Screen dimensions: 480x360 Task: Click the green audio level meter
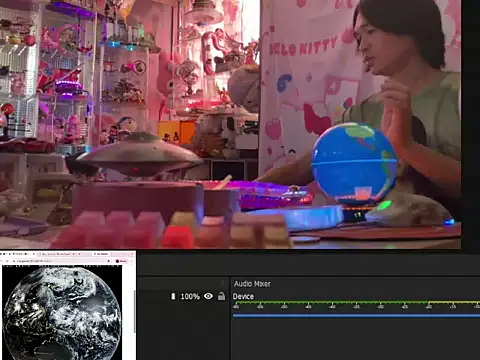click(356, 302)
